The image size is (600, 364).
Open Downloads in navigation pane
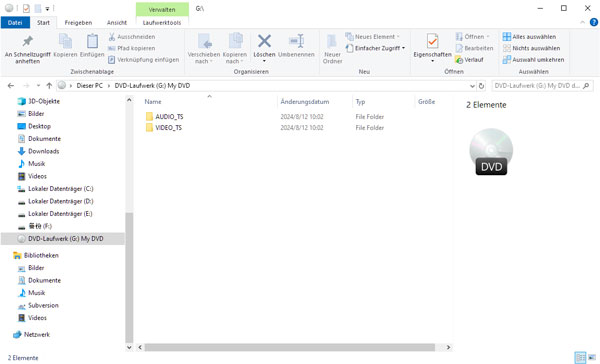[38, 151]
